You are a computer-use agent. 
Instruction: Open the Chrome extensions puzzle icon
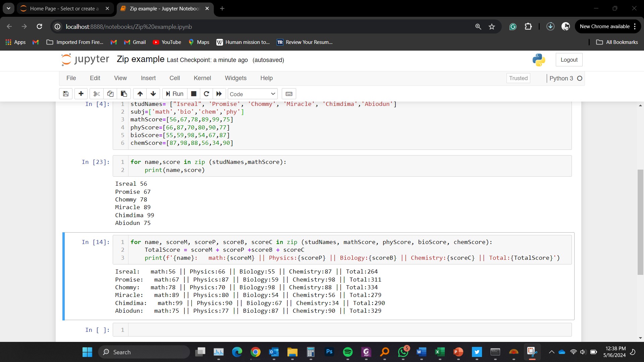[528, 26]
